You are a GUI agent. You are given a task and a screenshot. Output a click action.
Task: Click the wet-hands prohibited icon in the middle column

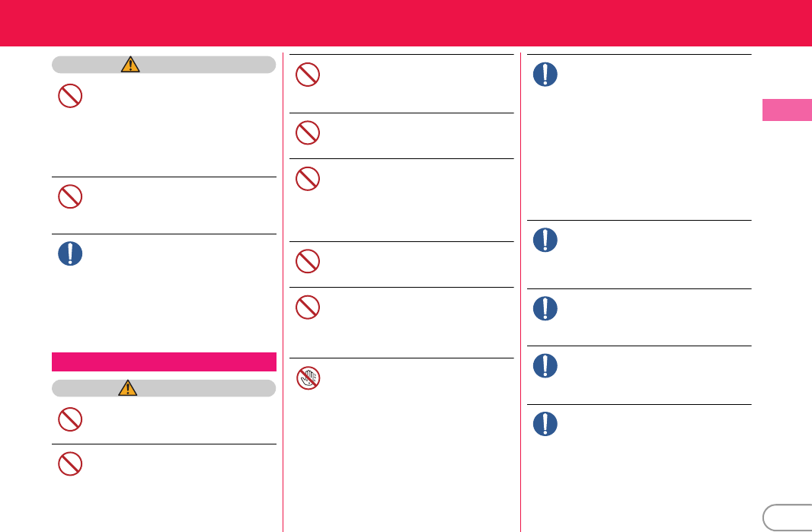point(308,378)
